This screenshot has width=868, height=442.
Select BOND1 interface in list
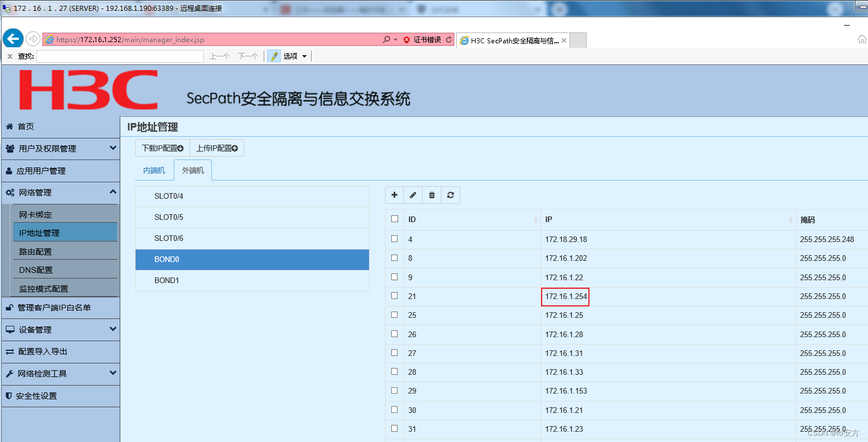pyautogui.click(x=252, y=281)
